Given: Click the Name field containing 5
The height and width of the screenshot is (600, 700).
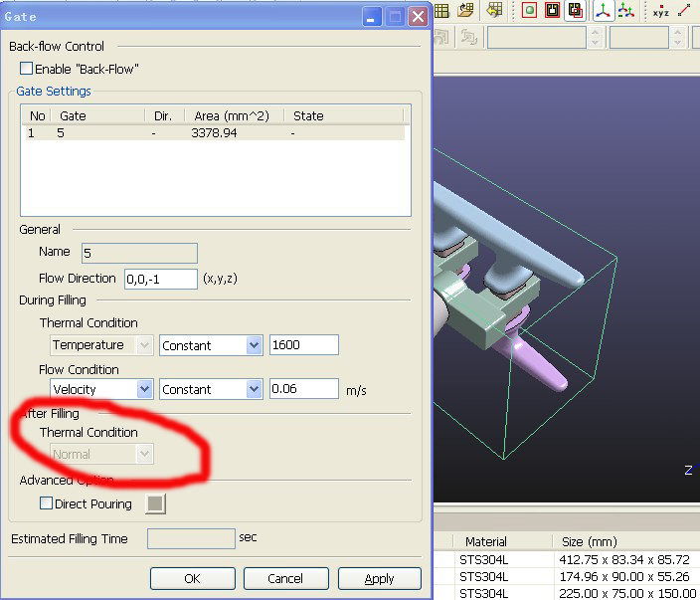Looking at the screenshot, I should click(x=139, y=253).
